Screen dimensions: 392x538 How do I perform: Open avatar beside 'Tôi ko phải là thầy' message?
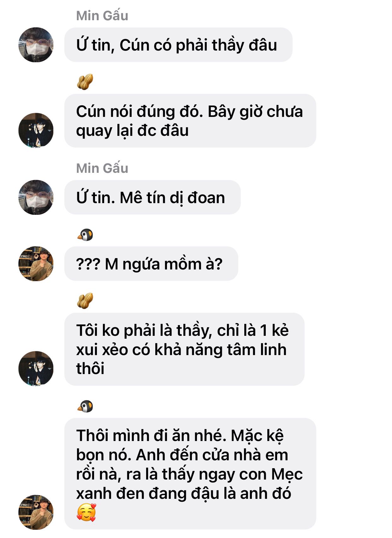click(36, 368)
